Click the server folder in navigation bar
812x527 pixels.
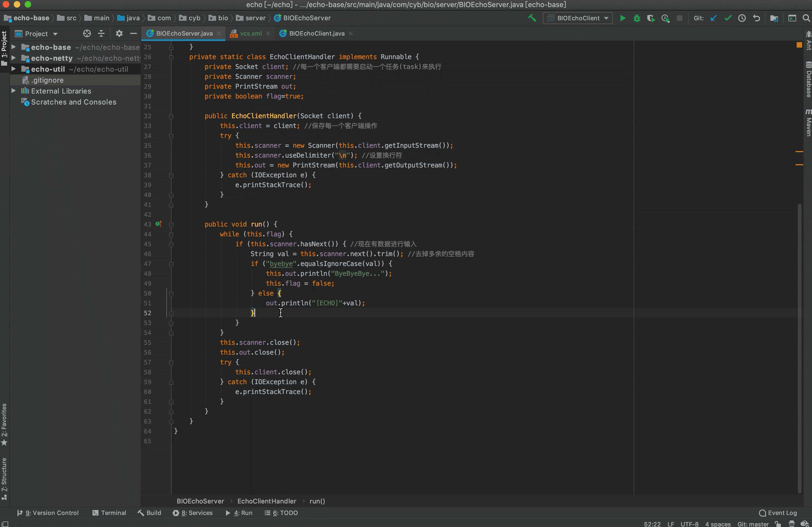pyautogui.click(x=251, y=18)
